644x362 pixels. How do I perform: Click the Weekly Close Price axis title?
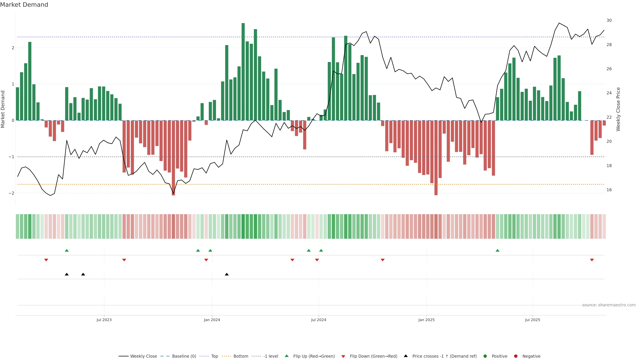(618, 109)
